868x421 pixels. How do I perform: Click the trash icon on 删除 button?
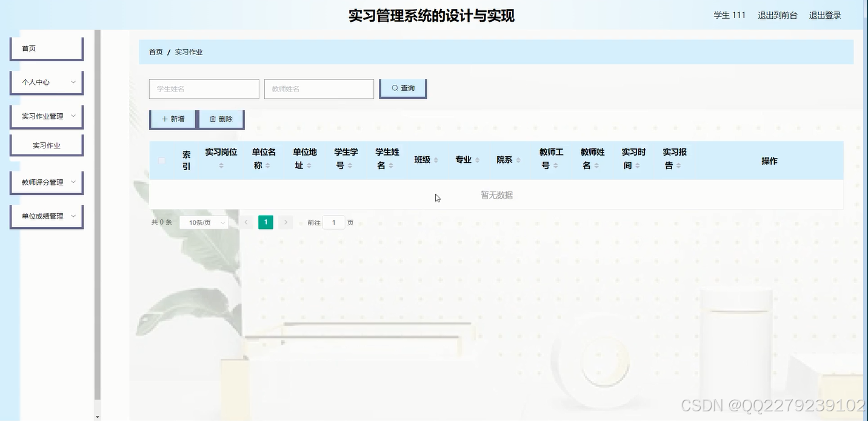pos(212,119)
